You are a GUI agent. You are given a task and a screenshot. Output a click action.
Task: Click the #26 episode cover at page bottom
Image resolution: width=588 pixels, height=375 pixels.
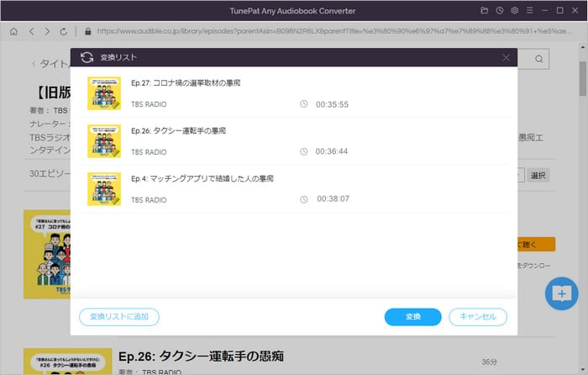coord(67,361)
